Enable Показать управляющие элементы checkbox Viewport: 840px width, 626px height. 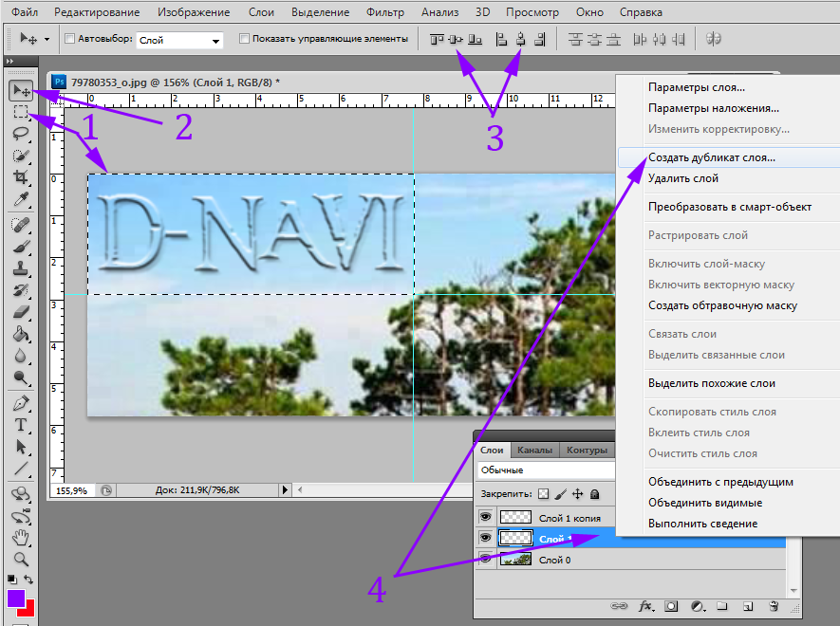coord(244,39)
